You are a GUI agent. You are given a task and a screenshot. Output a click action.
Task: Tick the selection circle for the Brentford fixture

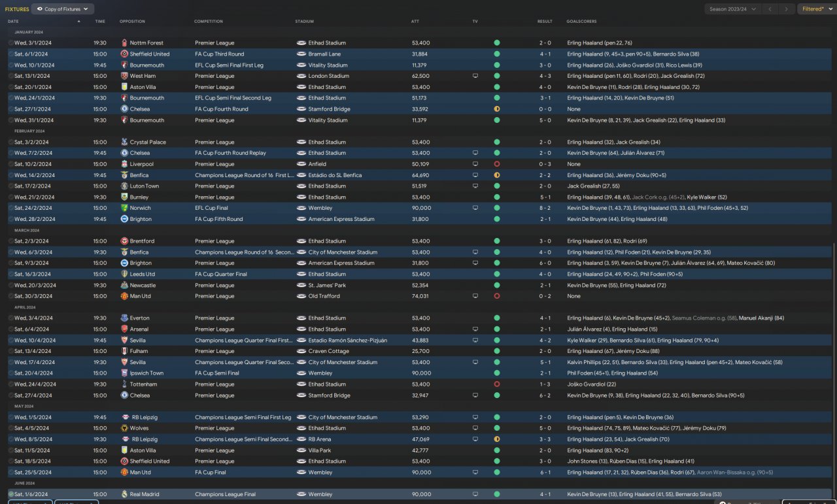point(11,241)
